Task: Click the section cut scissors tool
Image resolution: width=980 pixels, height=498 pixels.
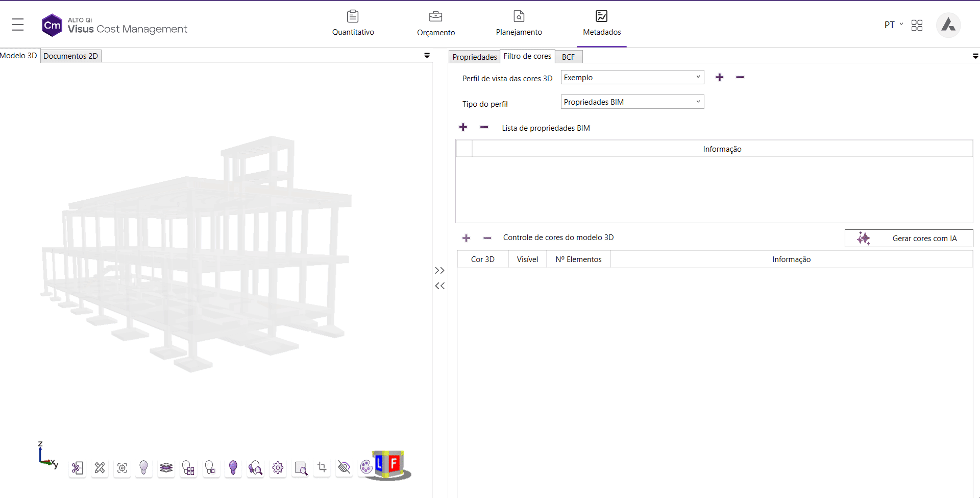Action: point(77,468)
